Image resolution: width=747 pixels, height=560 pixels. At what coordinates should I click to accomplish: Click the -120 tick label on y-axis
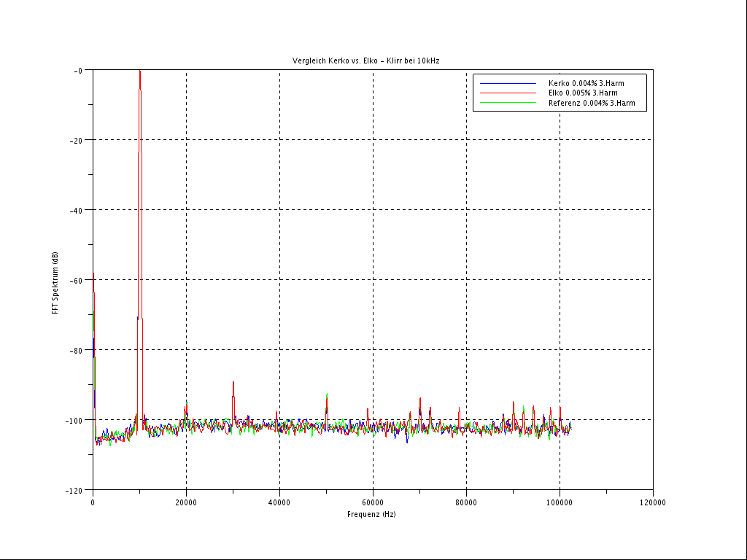[75, 490]
